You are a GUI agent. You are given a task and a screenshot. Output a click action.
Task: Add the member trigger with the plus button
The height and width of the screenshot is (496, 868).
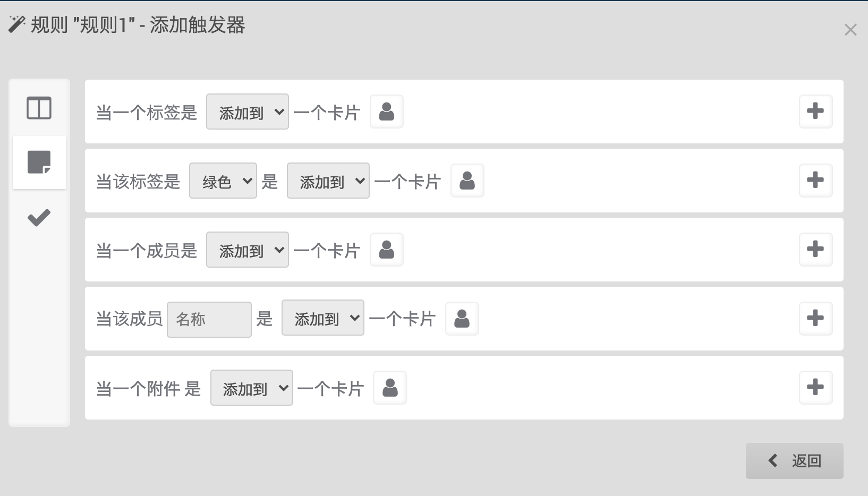[815, 250]
